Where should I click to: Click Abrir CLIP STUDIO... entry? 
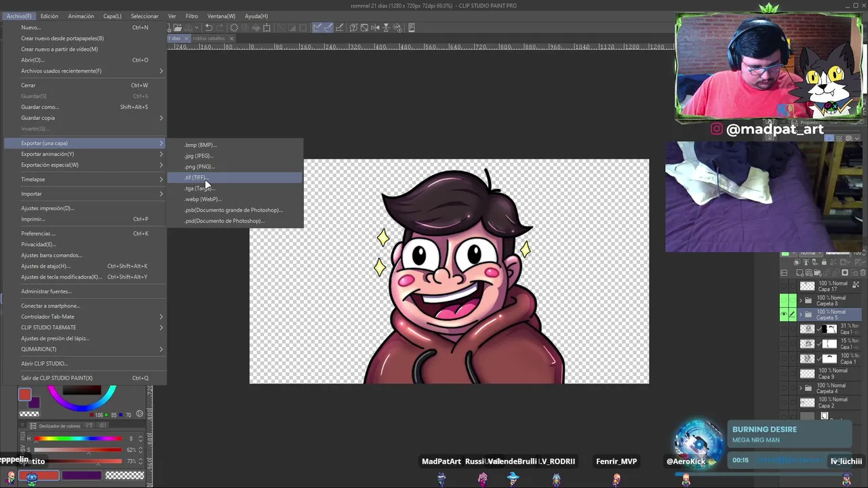(85, 363)
